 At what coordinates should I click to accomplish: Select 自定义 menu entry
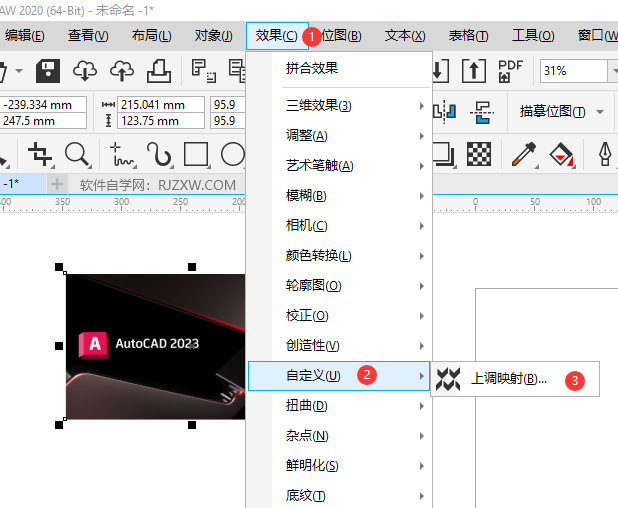(x=339, y=376)
